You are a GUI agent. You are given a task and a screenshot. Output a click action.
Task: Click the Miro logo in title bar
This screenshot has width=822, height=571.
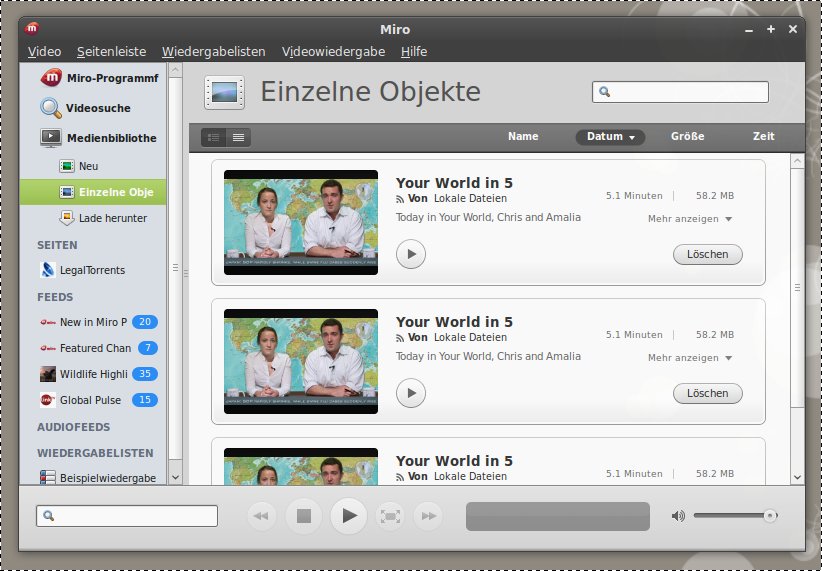(x=32, y=28)
